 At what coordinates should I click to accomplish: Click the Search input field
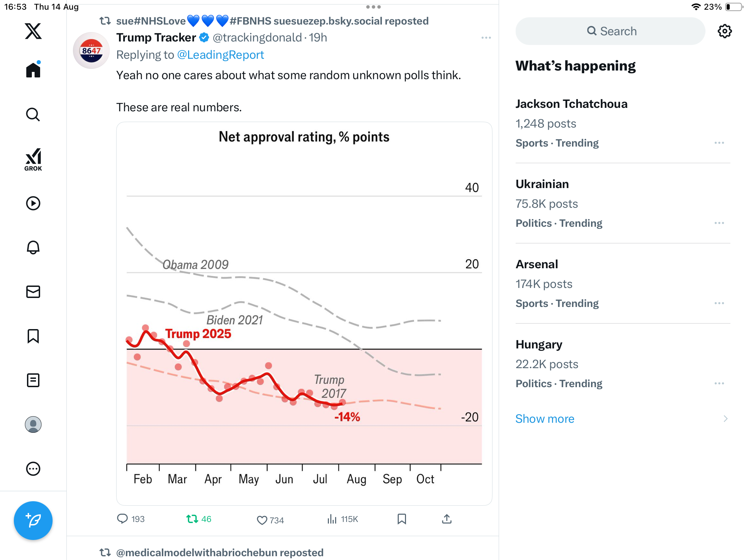610,31
